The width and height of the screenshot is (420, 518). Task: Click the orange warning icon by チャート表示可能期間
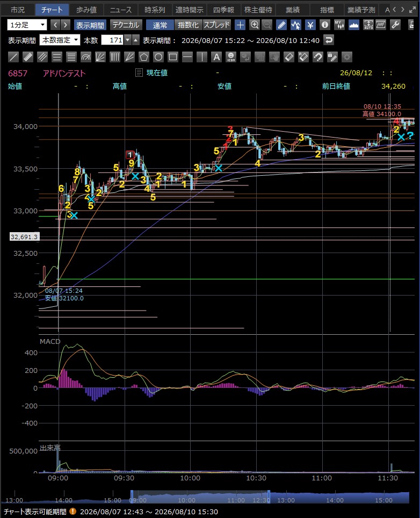coord(73,512)
